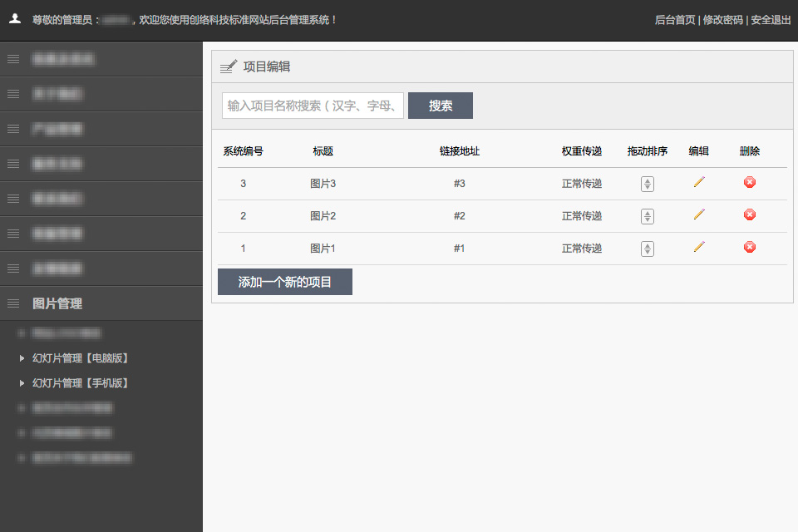Focus the project name search field

click(313, 106)
